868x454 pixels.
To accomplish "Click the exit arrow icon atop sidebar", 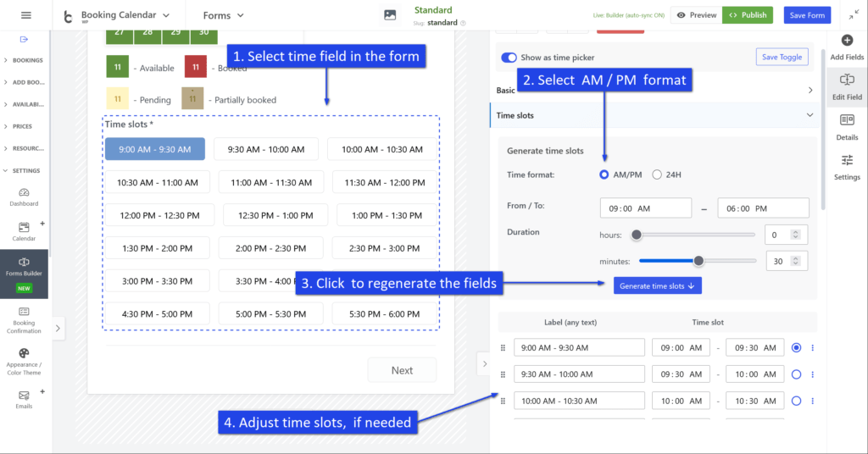I will pos(24,39).
